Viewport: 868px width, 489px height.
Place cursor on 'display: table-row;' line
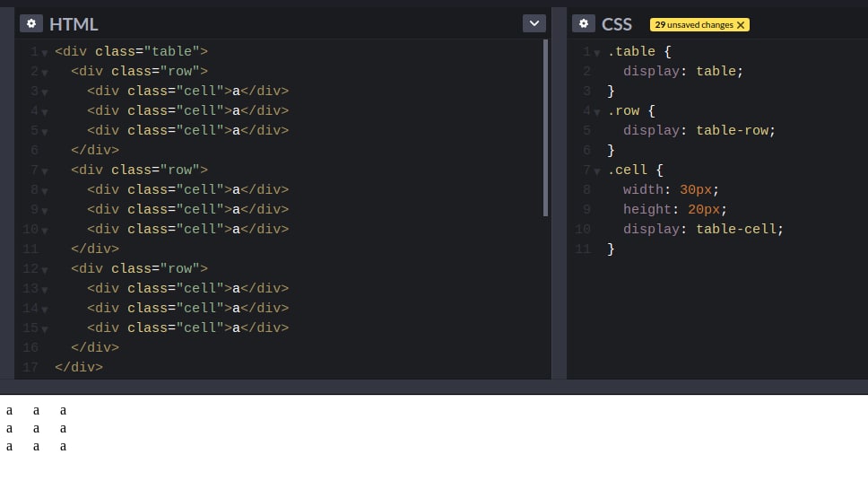pyautogui.click(x=699, y=131)
